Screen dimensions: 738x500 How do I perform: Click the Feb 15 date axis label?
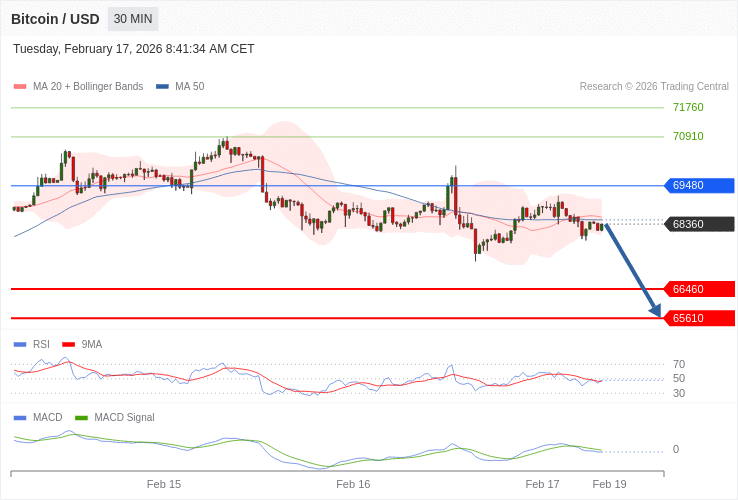(164, 484)
